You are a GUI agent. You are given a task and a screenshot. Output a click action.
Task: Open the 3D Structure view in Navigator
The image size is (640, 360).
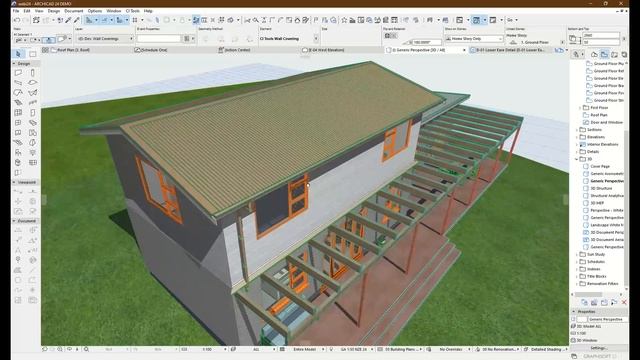coord(601,189)
